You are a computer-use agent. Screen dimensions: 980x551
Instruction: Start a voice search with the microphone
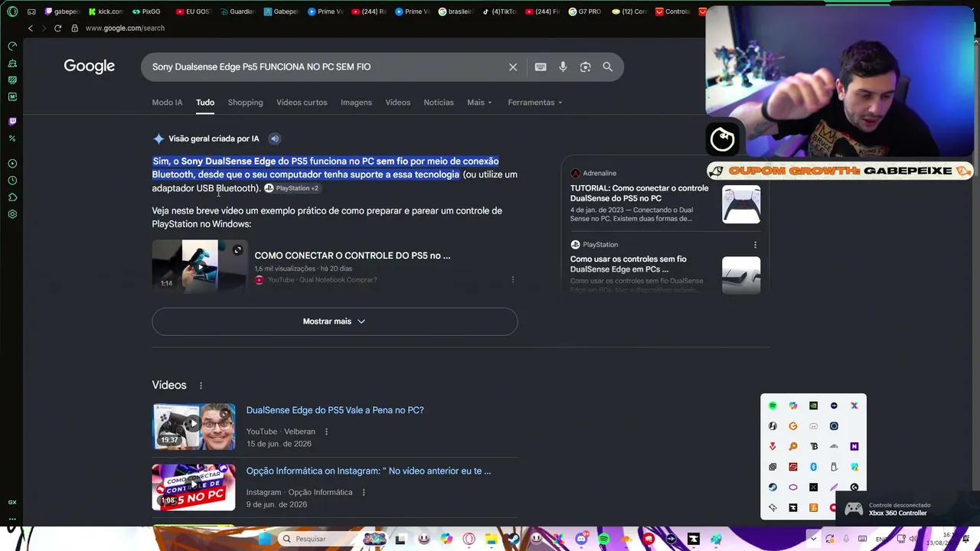pos(563,67)
